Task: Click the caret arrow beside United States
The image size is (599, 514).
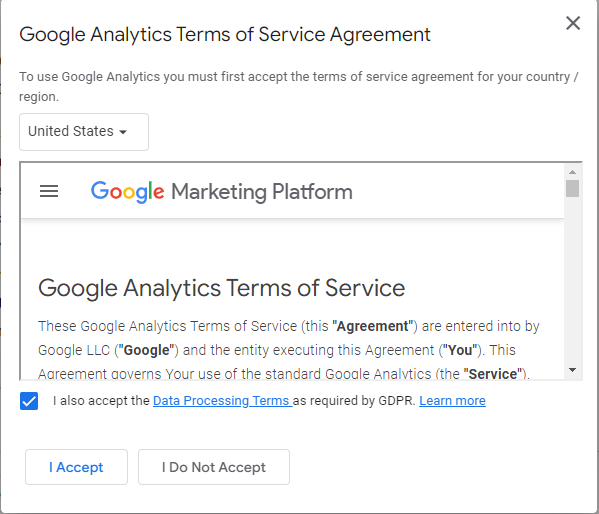Action: click(123, 132)
